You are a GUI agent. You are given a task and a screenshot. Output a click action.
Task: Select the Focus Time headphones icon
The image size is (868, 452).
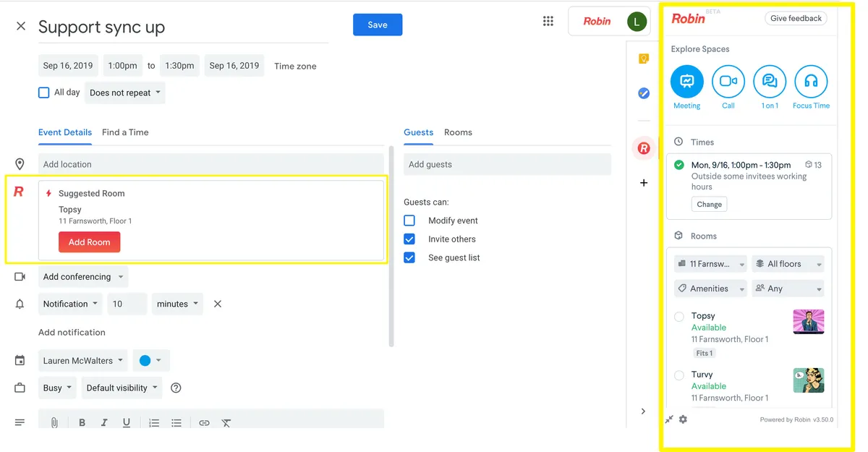tap(811, 82)
